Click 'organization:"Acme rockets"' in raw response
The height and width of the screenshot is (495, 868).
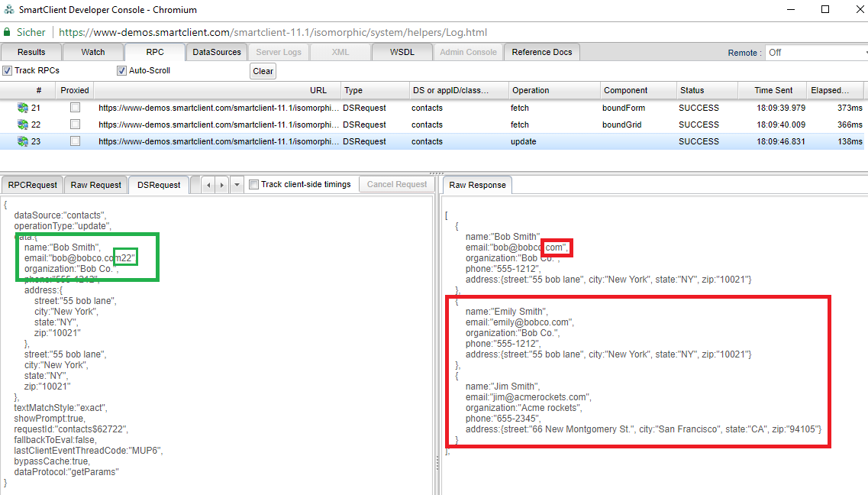pos(524,408)
